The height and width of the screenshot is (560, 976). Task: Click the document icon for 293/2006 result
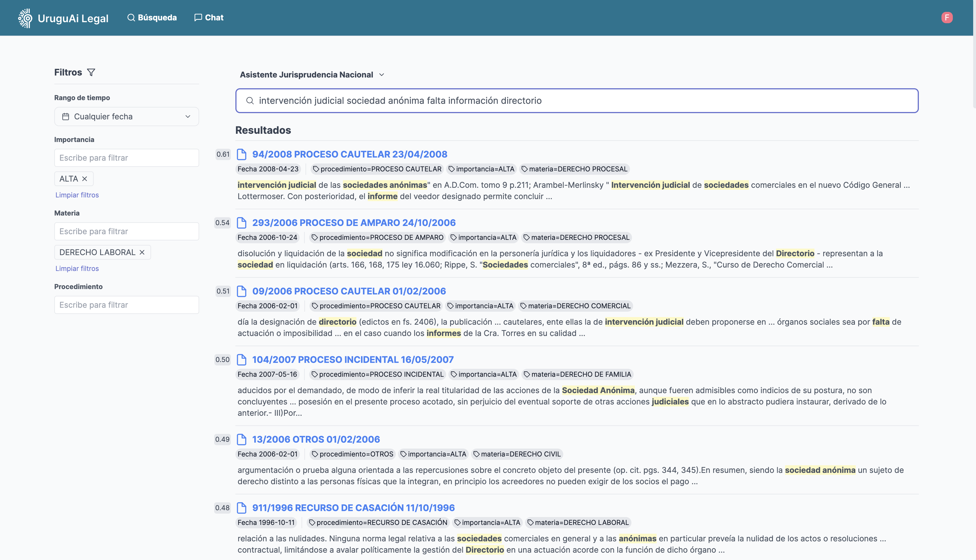(x=242, y=223)
